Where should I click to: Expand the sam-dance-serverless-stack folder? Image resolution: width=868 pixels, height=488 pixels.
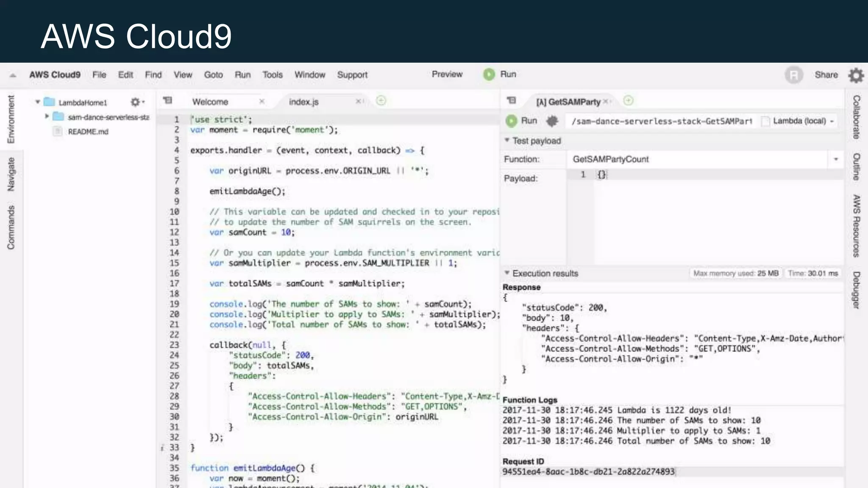[x=47, y=116]
